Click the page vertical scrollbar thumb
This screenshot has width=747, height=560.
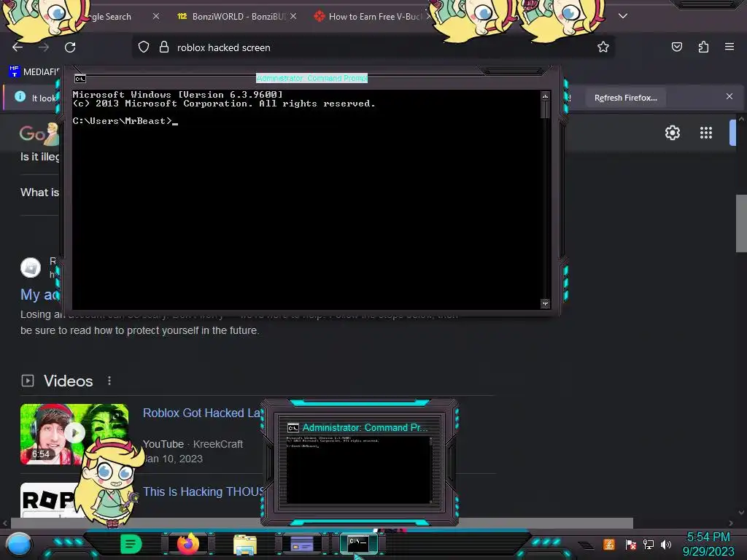point(741,223)
